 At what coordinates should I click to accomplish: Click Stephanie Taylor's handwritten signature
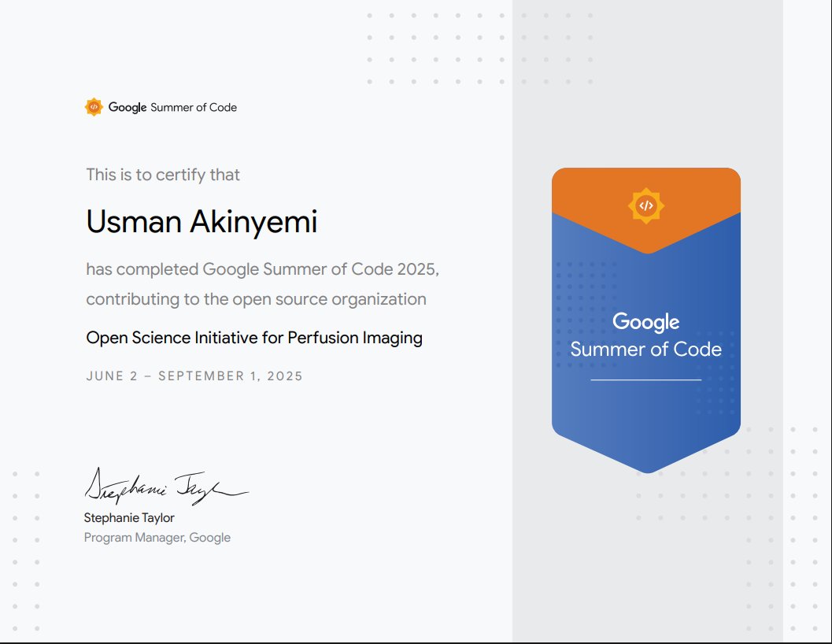(x=166, y=487)
